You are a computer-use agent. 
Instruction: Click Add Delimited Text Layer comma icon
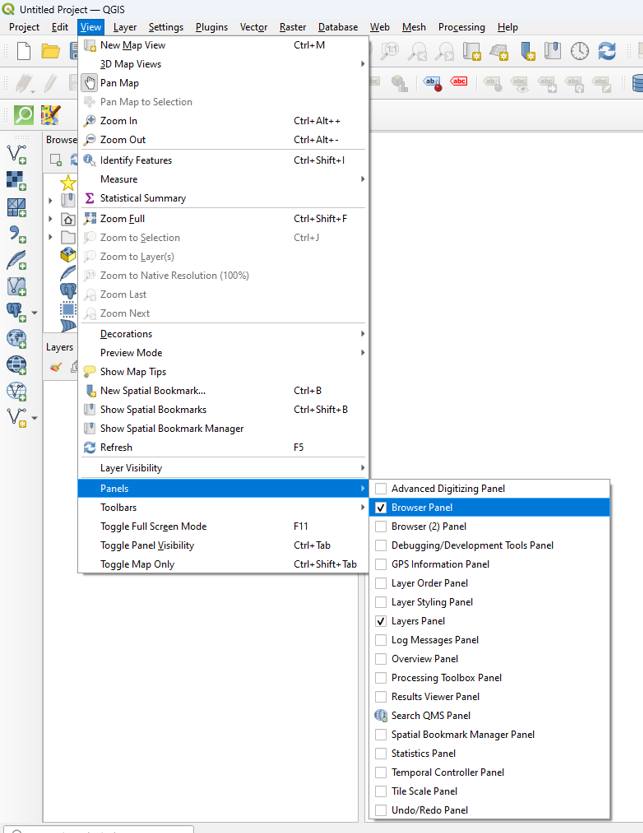16,234
